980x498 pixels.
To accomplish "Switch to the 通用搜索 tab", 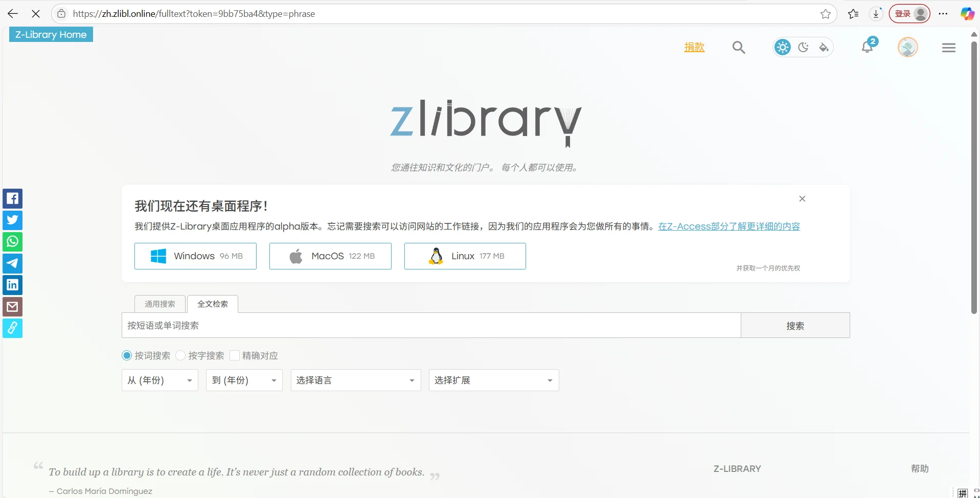I will point(160,304).
